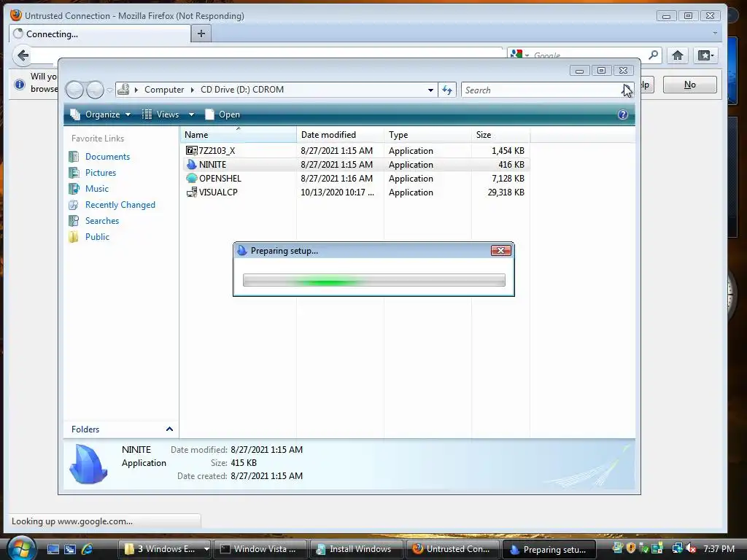Select the VISUALCP installer icon

(x=191, y=192)
